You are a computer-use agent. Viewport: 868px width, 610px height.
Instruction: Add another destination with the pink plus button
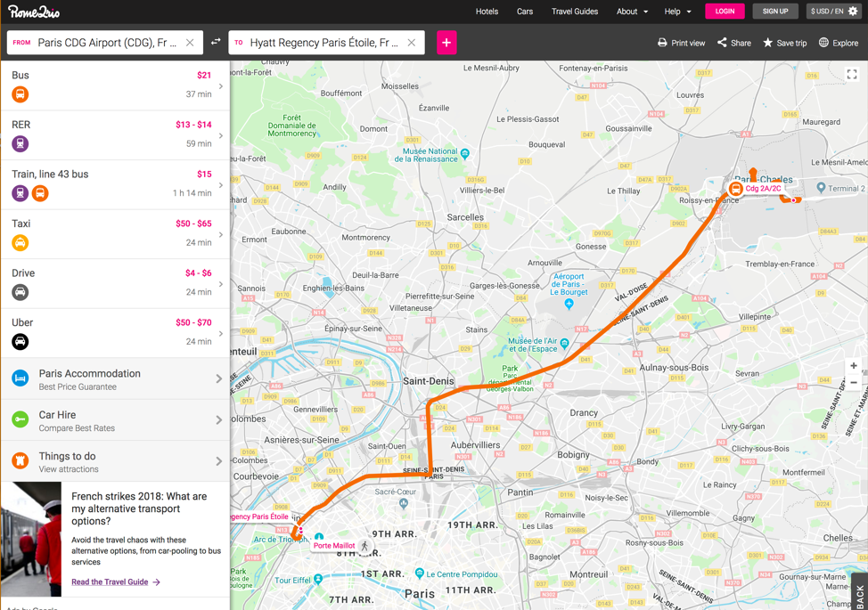(x=446, y=43)
